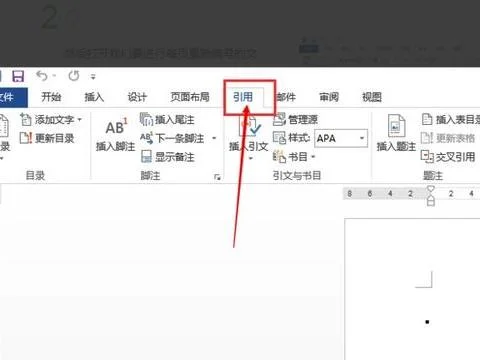Expand the 下一条脚注 dropdown arrow
Image resolution: width=480 pixels, height=360 pixels.
pos(214,138)
